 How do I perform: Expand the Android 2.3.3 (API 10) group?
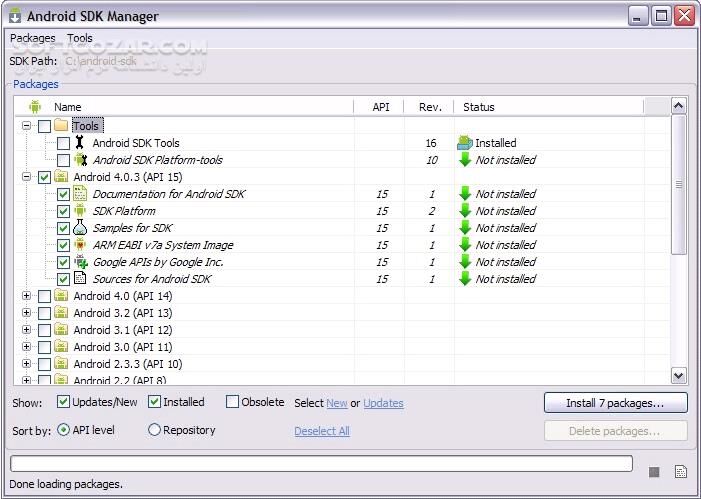click(x=26, y=364)
